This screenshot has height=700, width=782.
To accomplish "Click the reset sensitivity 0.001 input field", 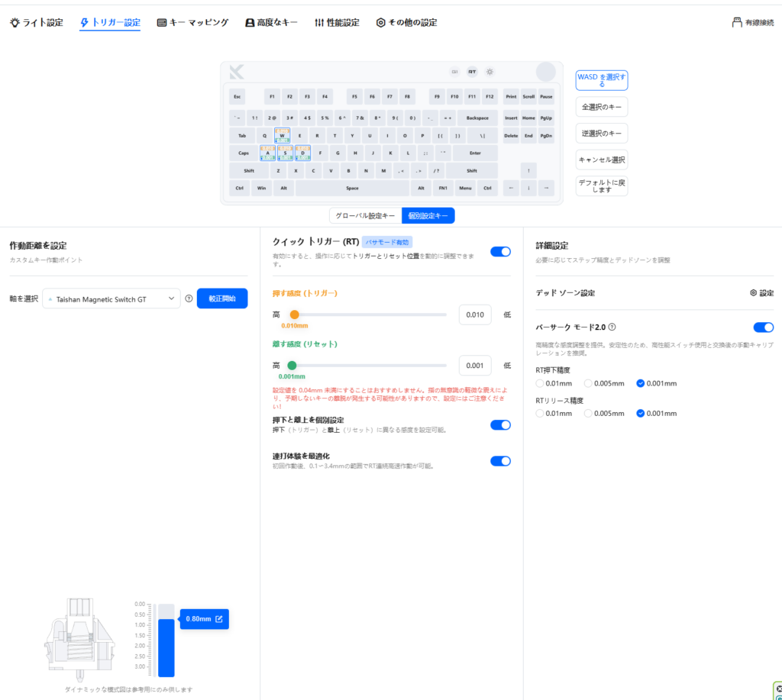I will tap(475, 366).
